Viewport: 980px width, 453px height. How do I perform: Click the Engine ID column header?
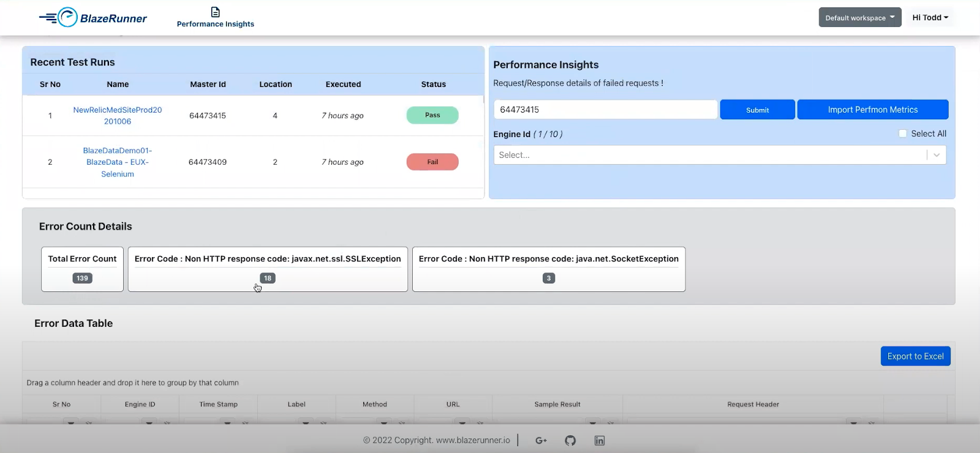140,405
